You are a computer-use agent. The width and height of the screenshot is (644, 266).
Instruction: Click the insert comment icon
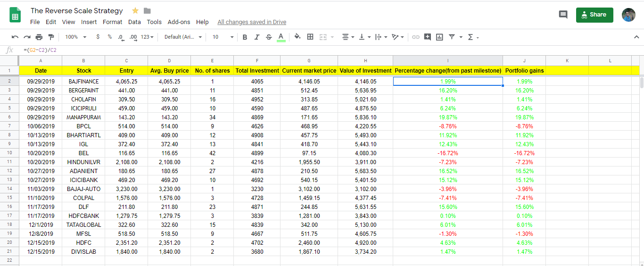(x=428, y=37)
